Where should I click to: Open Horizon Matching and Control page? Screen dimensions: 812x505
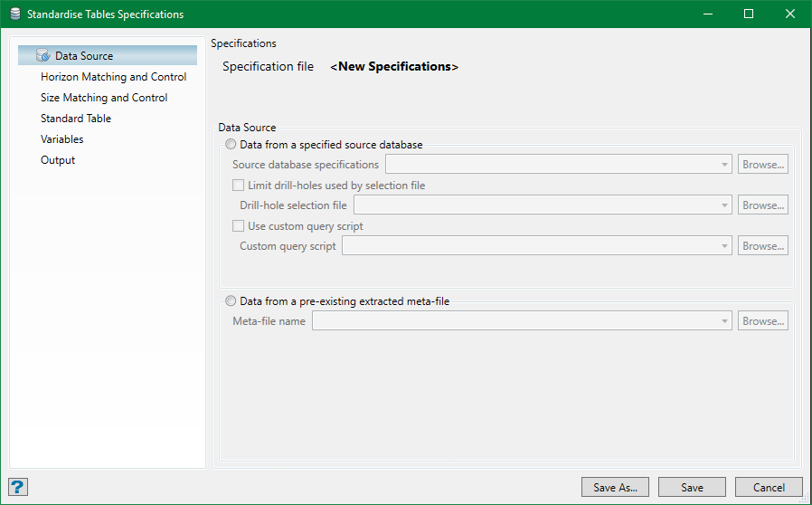coord(113,77)
